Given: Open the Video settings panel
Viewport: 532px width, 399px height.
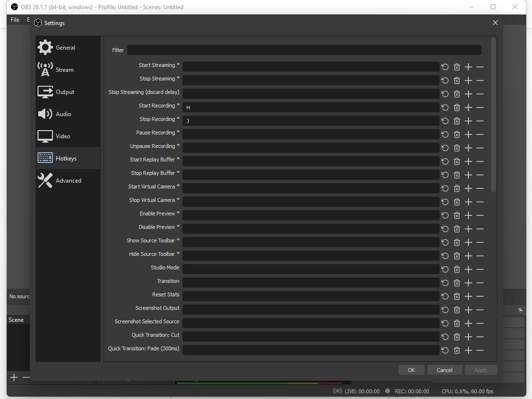Looking at the screenshot, I should pyautogui.click(x=62, y=136).
